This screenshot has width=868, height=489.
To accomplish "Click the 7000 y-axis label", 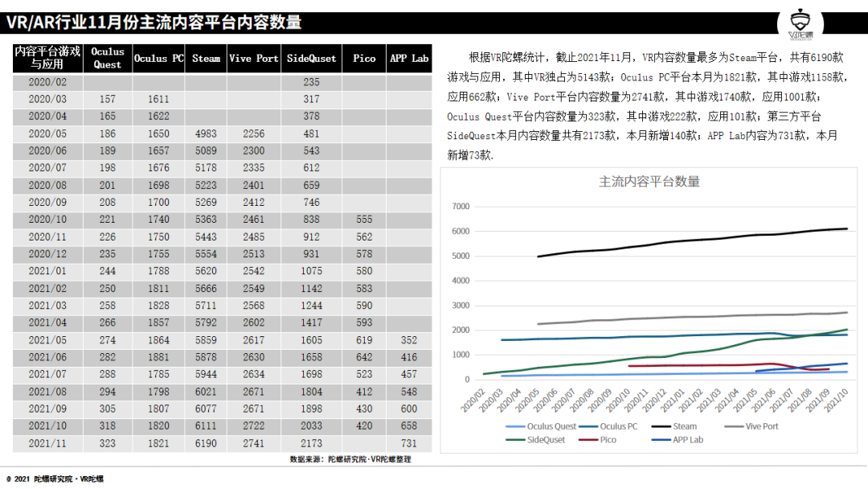I will tap(461, 206).
